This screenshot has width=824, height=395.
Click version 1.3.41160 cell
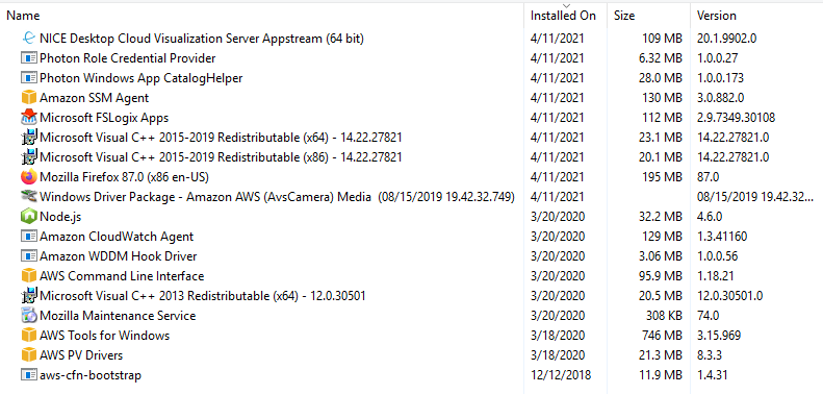pos(722,236)
